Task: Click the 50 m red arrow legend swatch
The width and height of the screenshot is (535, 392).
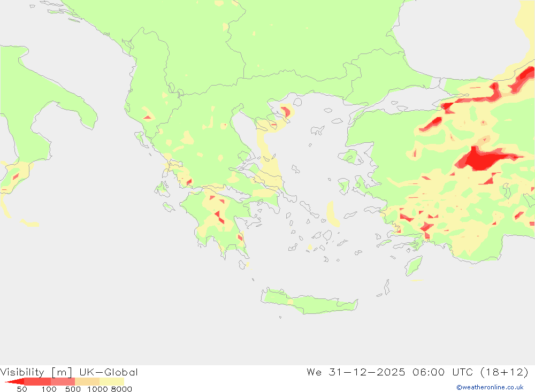Action: [16, 381]
